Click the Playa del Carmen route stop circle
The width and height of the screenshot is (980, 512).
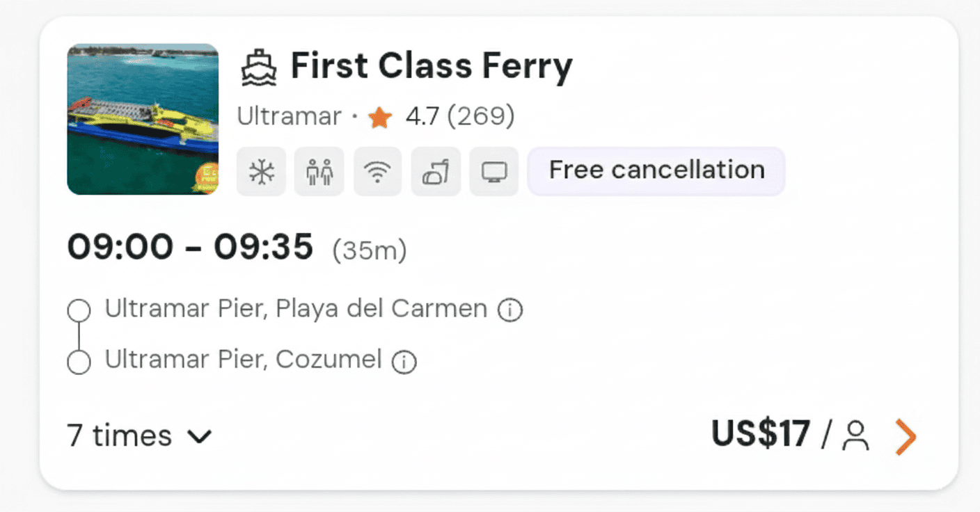click(79, 310)
